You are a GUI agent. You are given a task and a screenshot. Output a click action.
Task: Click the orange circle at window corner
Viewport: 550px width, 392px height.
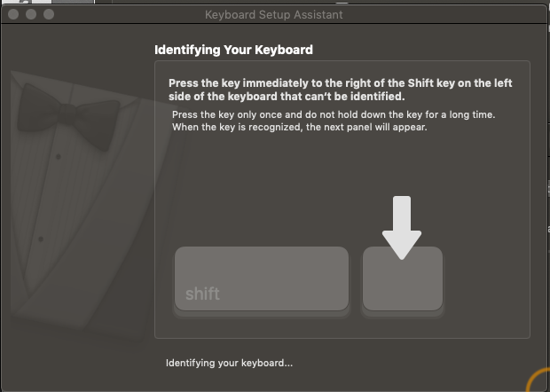538,380
